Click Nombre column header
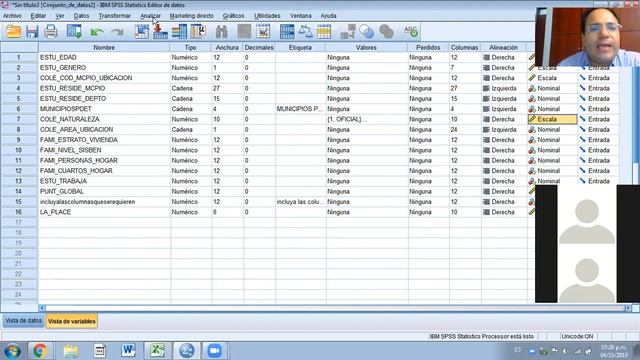Image resolution: width=640 pixels, height=360 pixels. [x=104, y=47]
